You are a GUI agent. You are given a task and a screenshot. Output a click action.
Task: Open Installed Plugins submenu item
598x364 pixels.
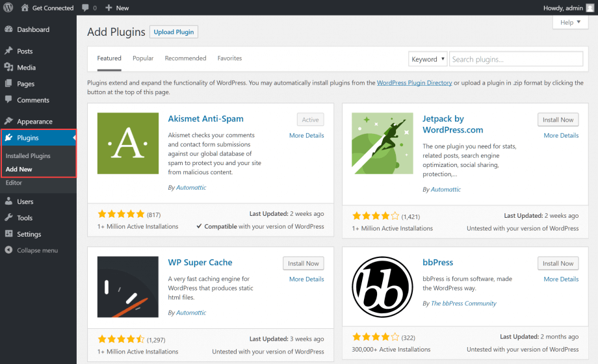[28, 155]
